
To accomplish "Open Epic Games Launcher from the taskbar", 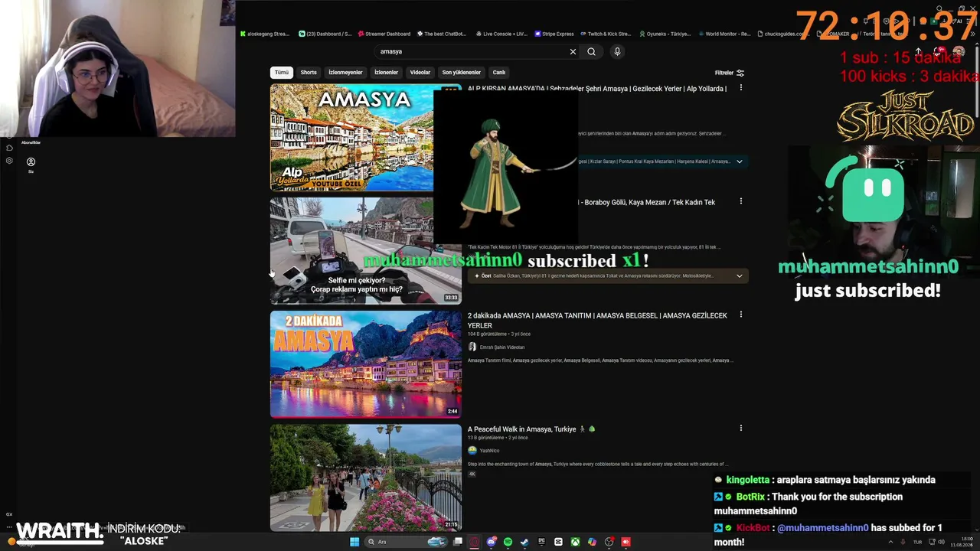I will pyautogui.click(x=541, y=542).
